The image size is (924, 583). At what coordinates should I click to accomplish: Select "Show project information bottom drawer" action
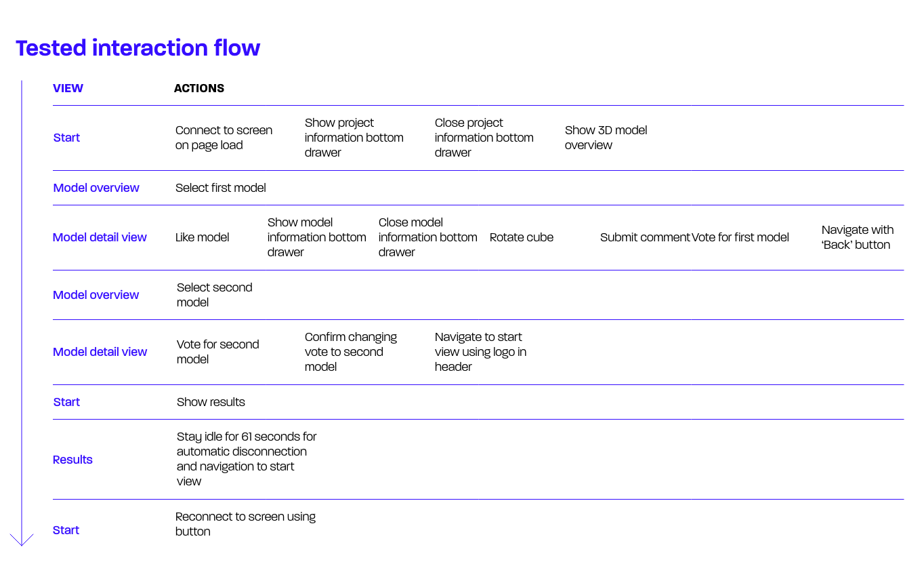click(x=354, y=138)
